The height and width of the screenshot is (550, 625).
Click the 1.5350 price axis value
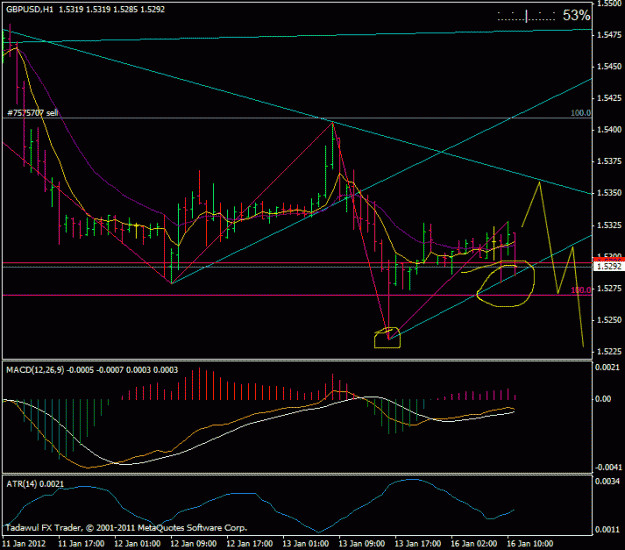click(x=609, y=193)
